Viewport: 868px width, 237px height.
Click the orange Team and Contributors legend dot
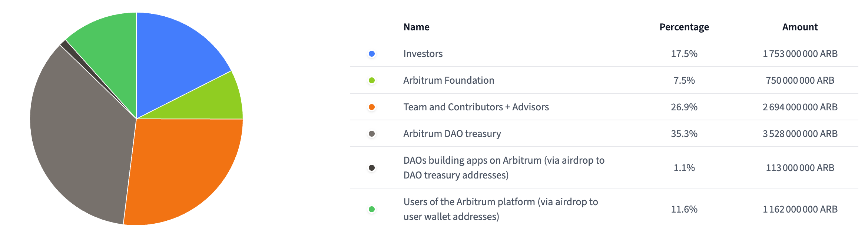pos(372,107)
